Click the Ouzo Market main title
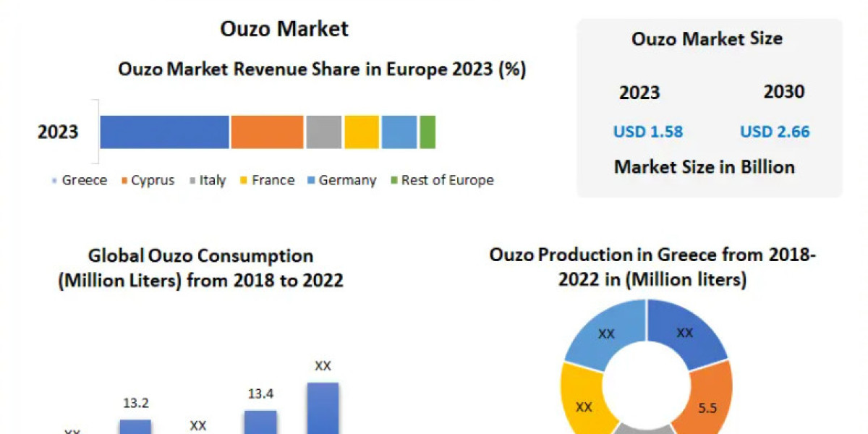868x434 pixels. (x=284, y=28)
